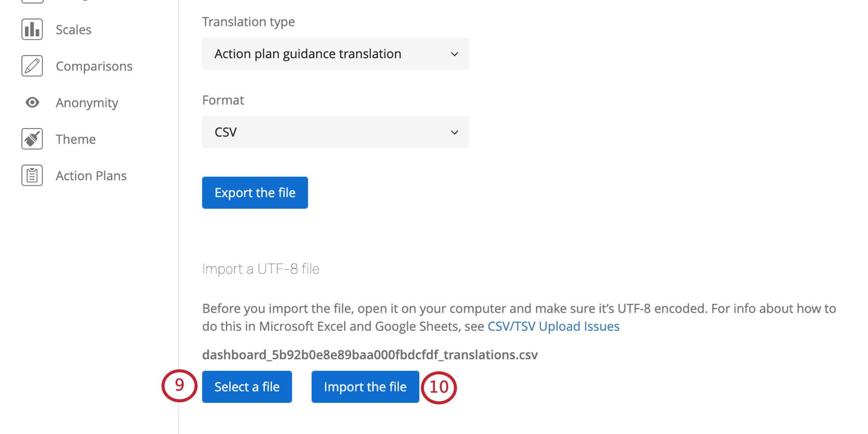Image resolution: width=868 pixels, height=434 pixels.
Task: Go to Anonymity settings
Action: [87, 103]
